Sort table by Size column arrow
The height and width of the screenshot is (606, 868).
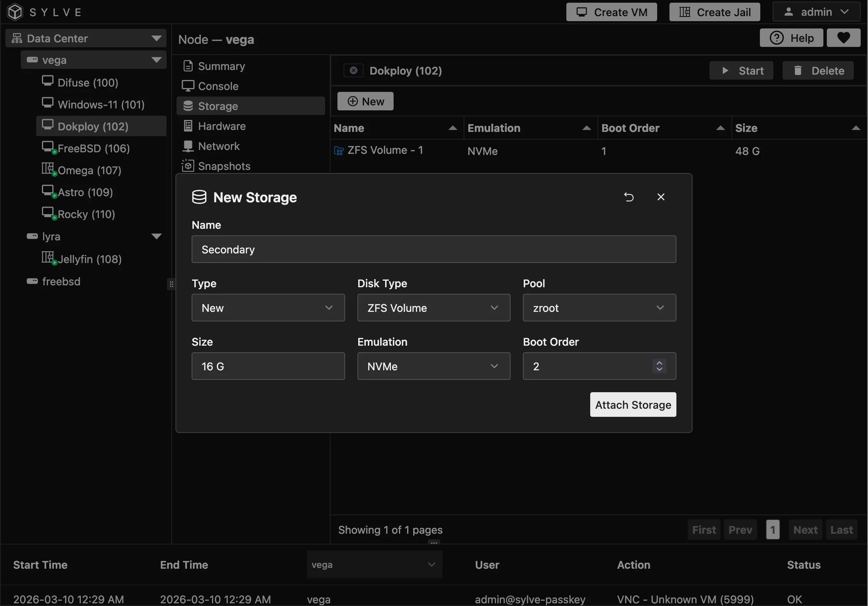click(x=856, y=128)
